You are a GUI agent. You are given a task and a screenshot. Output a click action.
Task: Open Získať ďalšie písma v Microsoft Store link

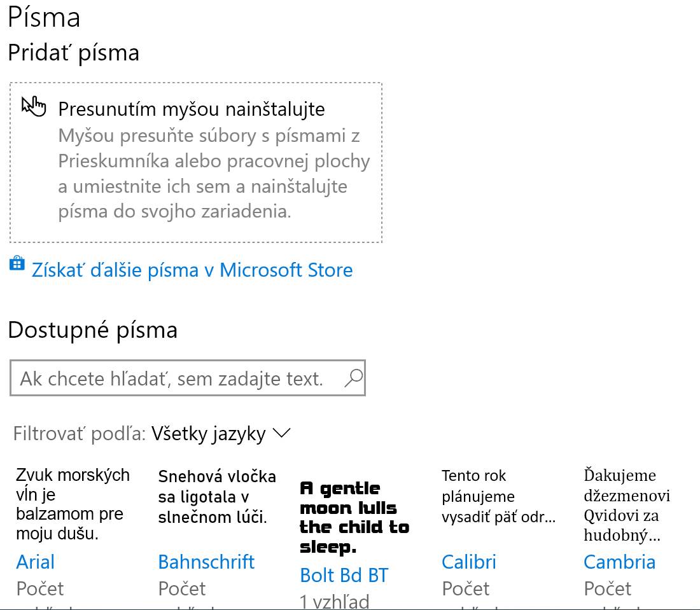tap(192, 270)
